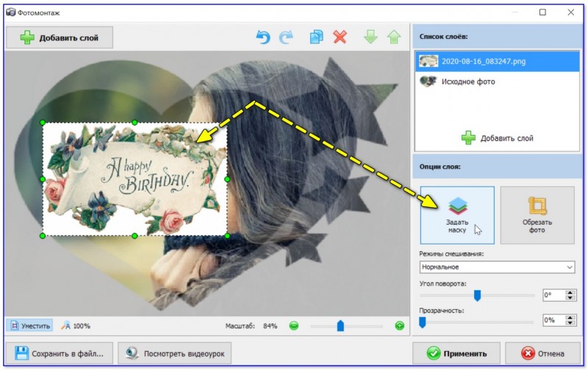The width and height of the screenshot is (588, 370).
Task: Zoom out with the green minus icon
Action: [x=294, y=326]
